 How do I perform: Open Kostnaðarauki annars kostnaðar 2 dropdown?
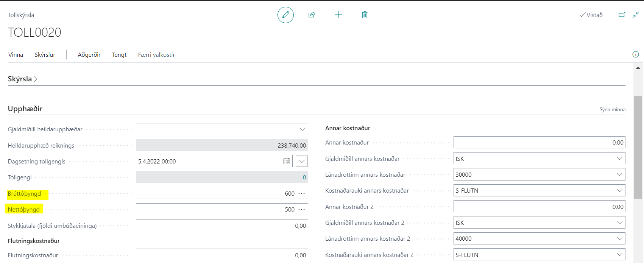pos(619,255)
